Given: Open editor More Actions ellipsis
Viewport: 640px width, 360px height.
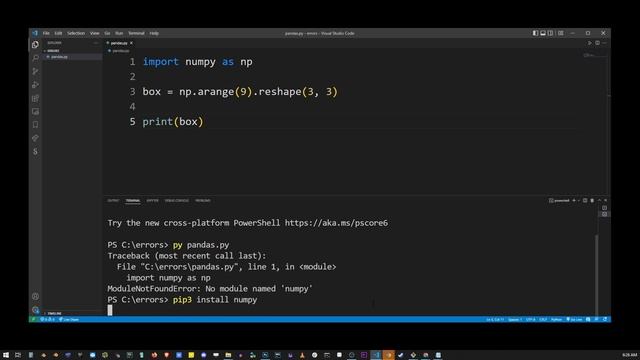Looking at the screenshot, I should point(604,43).
